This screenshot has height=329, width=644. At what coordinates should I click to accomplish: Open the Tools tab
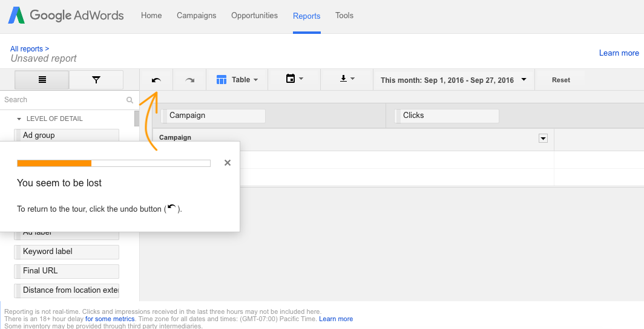pos(344,16)
